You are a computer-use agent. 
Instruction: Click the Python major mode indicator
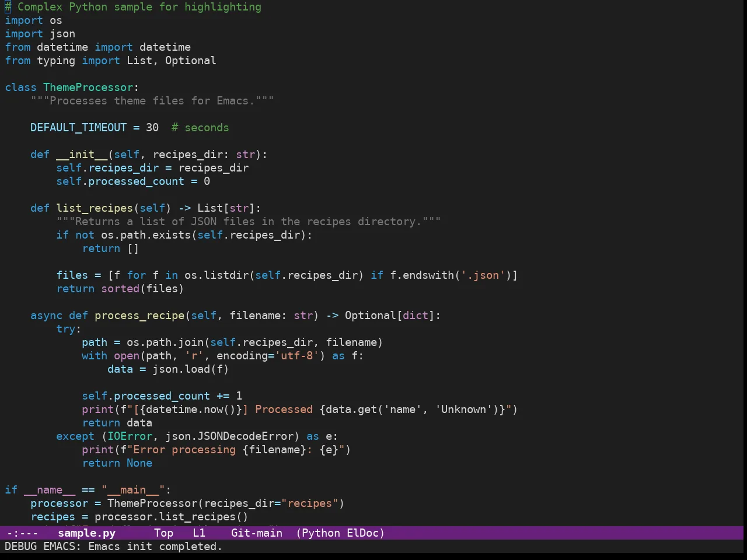pos(321,533)
